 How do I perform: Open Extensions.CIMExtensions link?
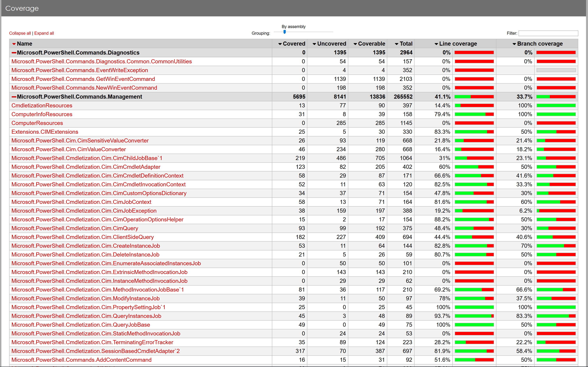tap(45, 132)
